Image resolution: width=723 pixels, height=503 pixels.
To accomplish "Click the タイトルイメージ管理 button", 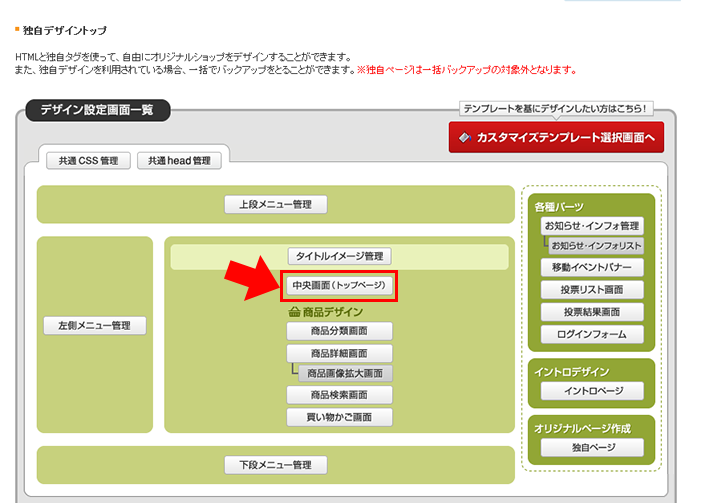I will tap(338, 257).
